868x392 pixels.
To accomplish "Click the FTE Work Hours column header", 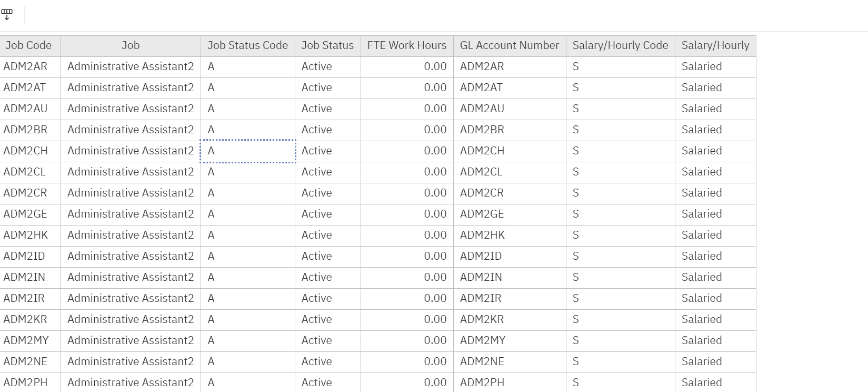I will [407, 46].
